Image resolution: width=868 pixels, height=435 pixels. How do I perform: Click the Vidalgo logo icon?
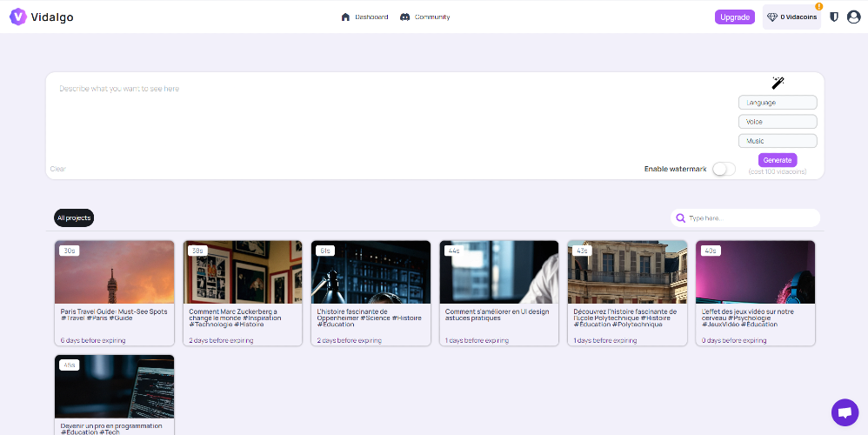(18, 17)
